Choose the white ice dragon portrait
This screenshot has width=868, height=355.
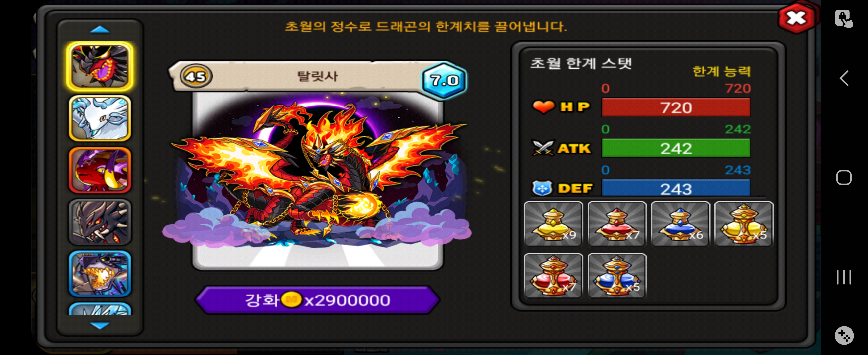click(x=100, y=118)
